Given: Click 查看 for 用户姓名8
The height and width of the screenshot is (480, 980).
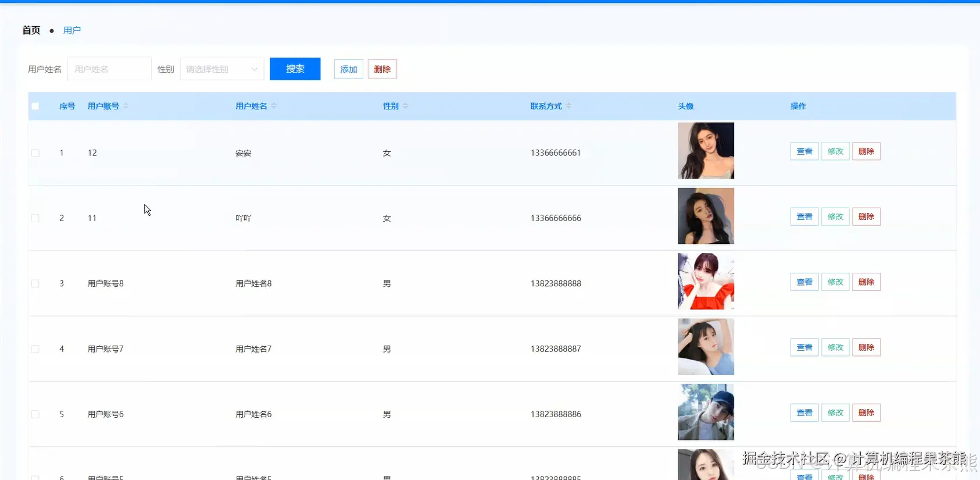Looking at the screenshot, I should click(x=804, y=282).
